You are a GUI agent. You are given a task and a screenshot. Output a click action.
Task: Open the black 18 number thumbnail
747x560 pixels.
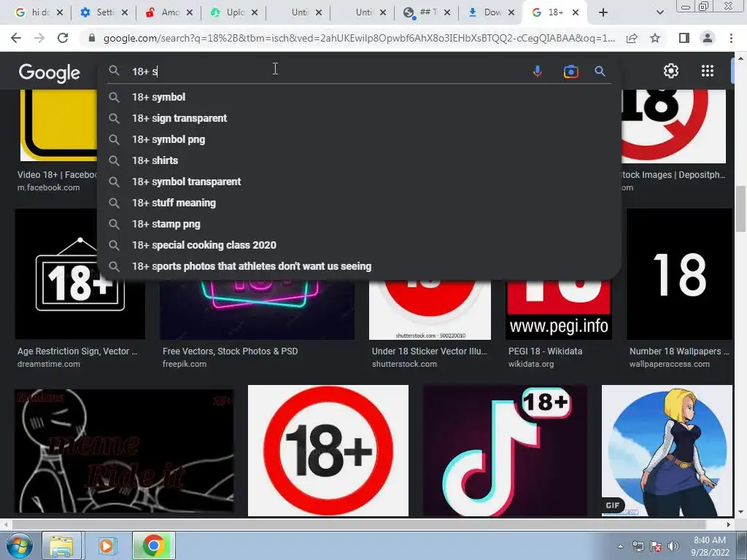tap(679, 274)
